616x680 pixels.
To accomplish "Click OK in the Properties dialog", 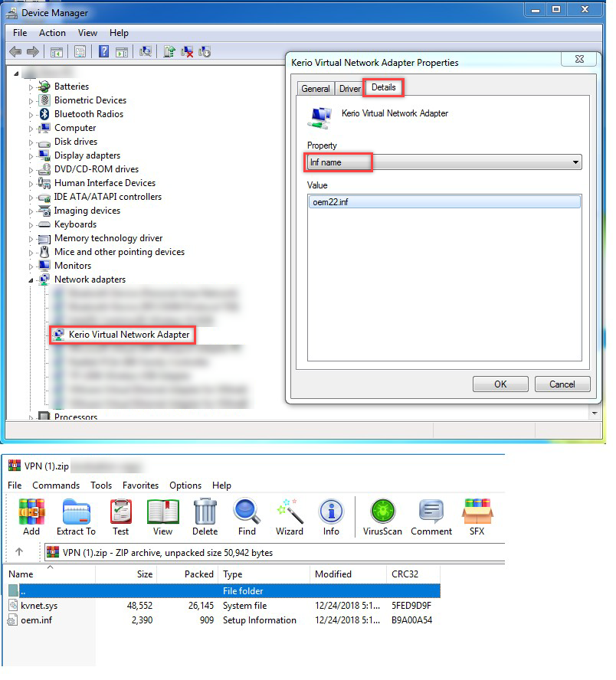I will (500, 384).
